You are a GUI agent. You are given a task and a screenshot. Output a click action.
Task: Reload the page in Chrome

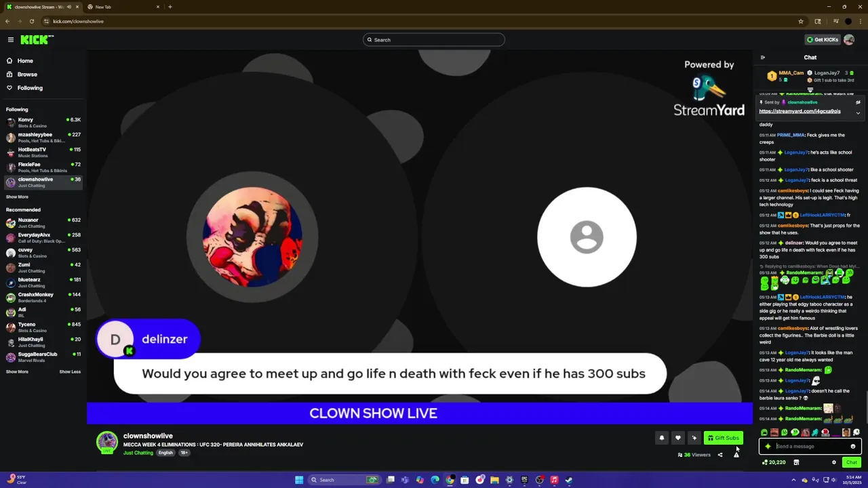(31, 21)
